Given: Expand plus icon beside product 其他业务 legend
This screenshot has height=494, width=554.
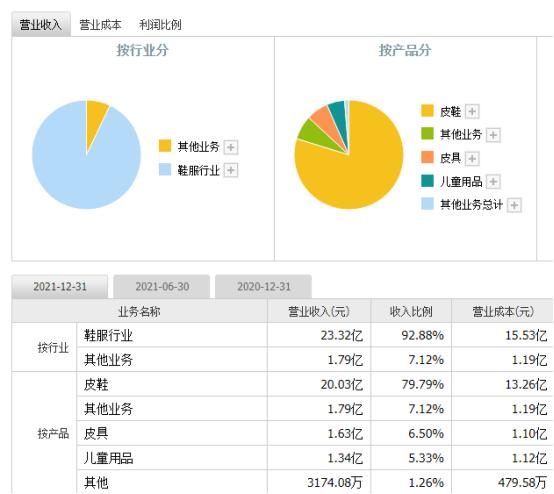Looking at the screenshot, I should click(493, 135).
